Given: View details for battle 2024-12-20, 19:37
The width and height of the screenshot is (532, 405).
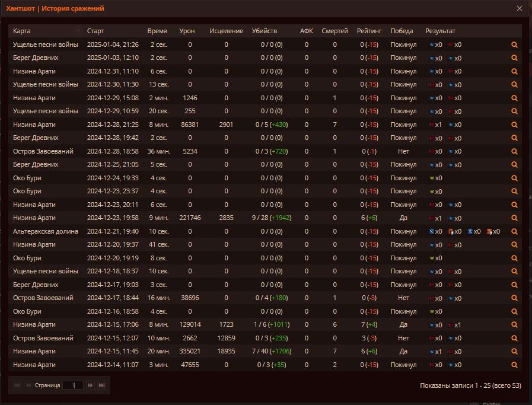Looking at the screenshot, I should point(514,244).
